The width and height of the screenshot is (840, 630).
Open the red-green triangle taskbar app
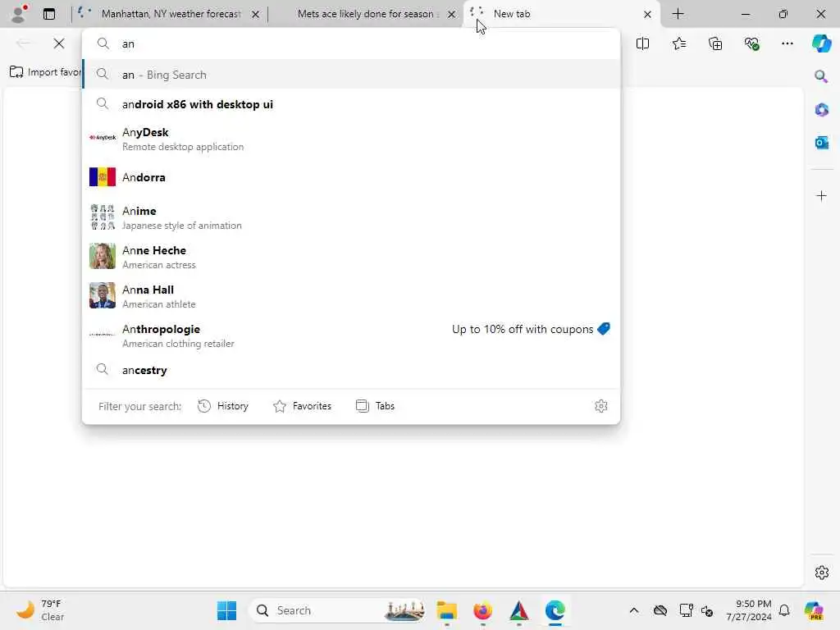click(x=519, y=610)
